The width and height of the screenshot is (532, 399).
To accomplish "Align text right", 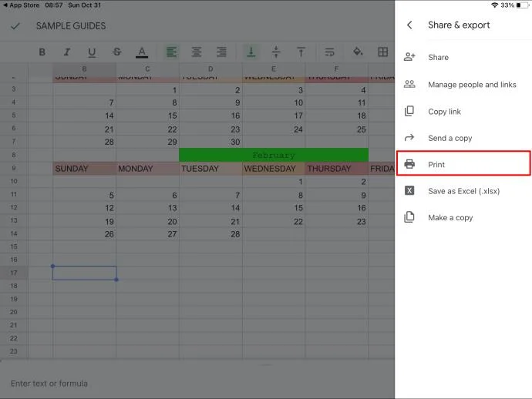I will [221, 52].
